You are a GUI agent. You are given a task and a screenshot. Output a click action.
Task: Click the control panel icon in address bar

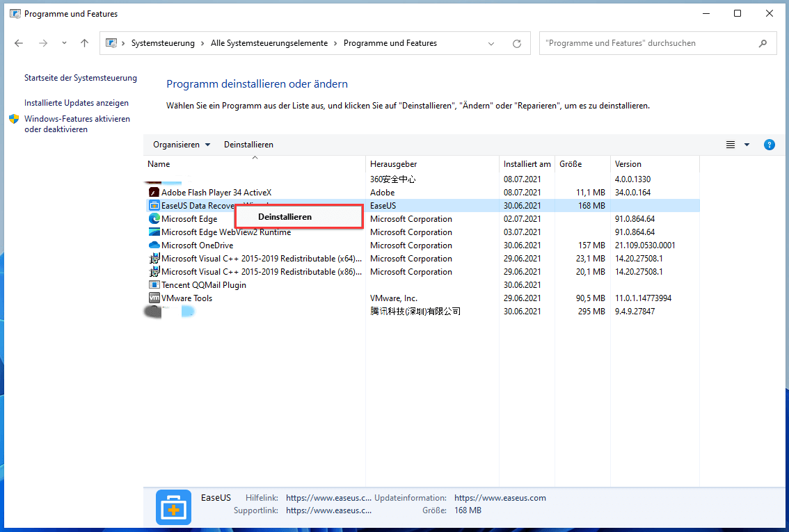pos(111,43)
